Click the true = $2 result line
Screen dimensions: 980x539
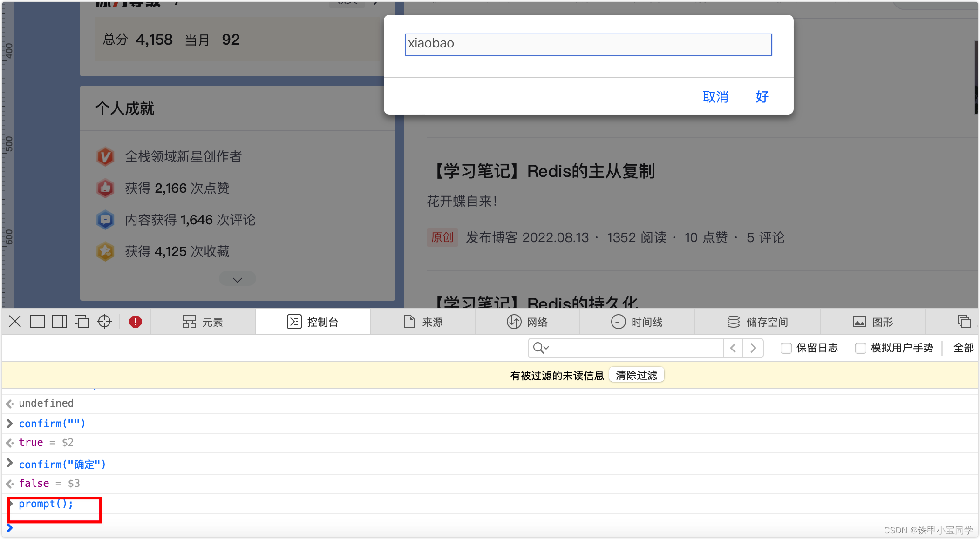click(46, 442)
